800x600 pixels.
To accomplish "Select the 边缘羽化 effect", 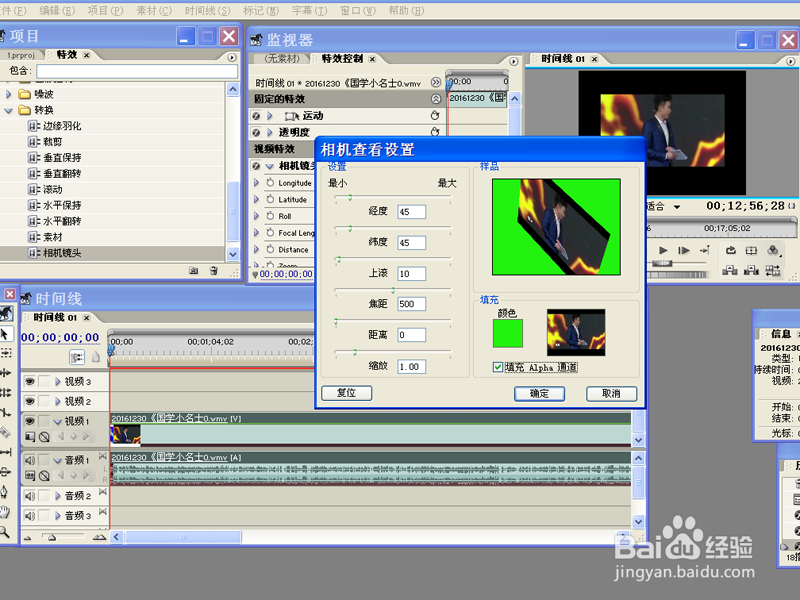I will [x=62, y=126].
